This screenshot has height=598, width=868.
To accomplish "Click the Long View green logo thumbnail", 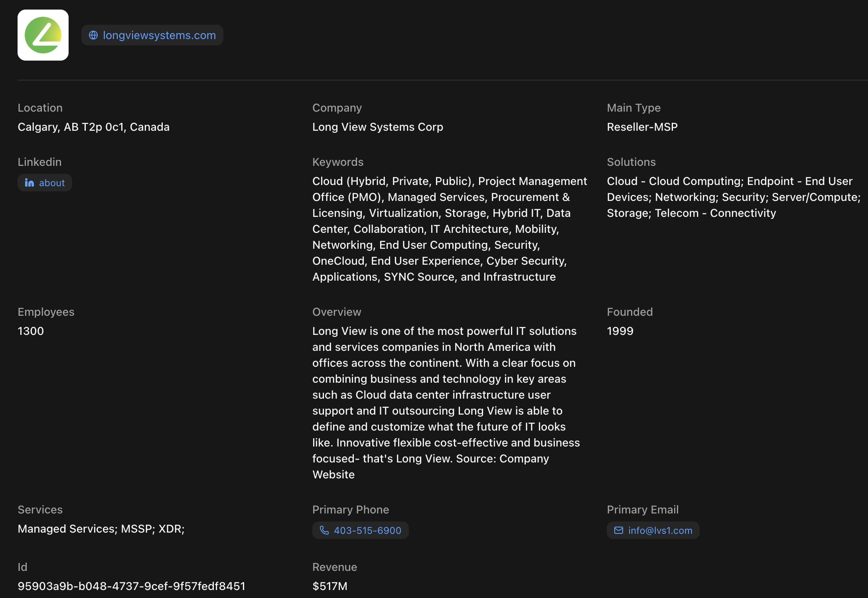I will click(43, 35).
